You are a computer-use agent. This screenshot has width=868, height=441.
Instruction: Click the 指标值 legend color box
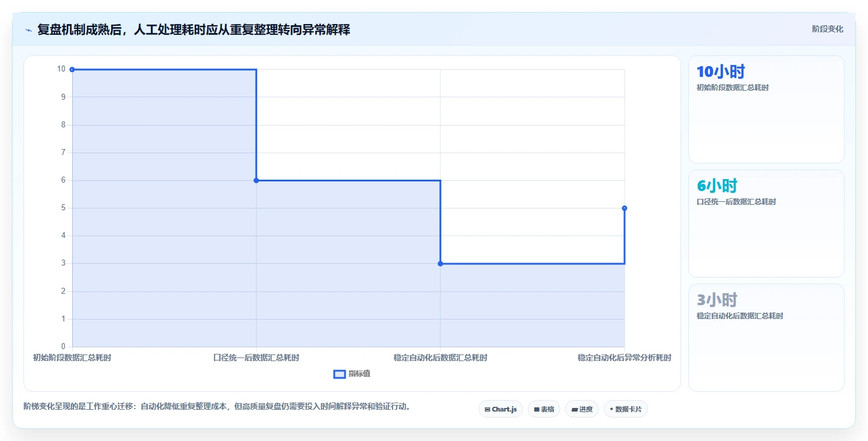(339, 374)
